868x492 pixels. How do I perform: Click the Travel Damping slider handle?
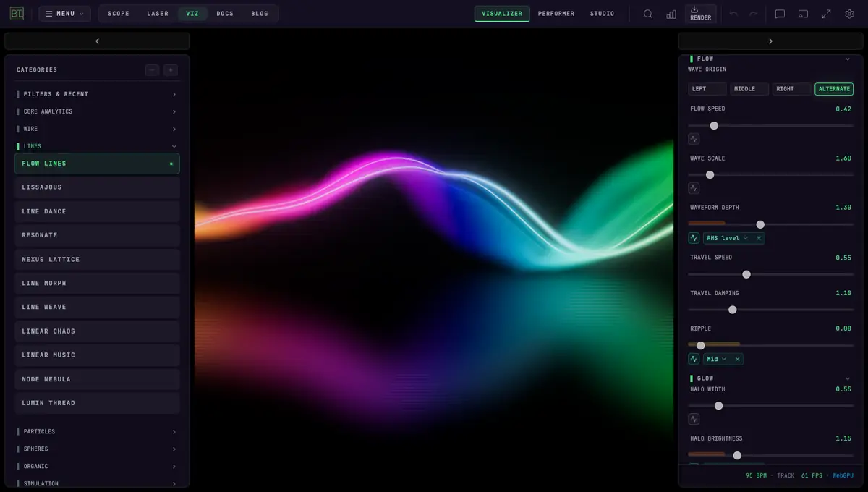tap(733, 310)
